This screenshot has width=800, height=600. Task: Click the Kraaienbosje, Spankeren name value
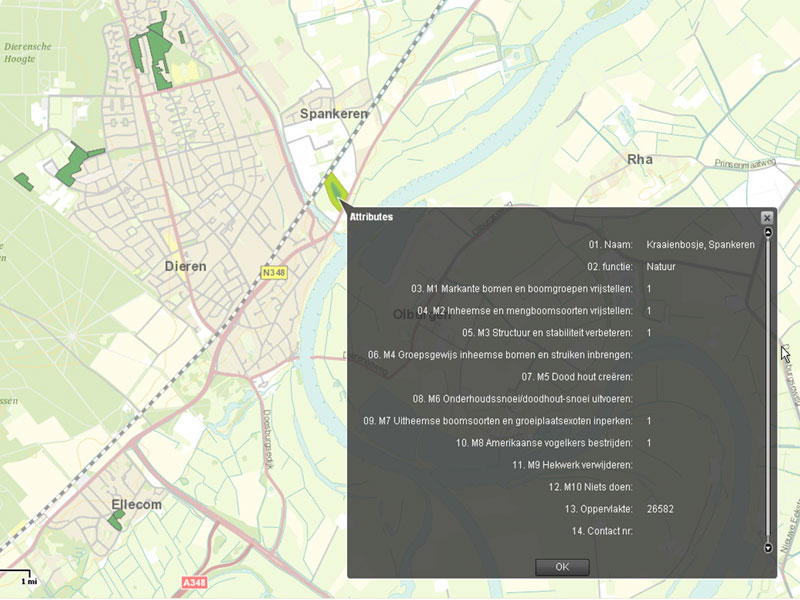[700, 245]
